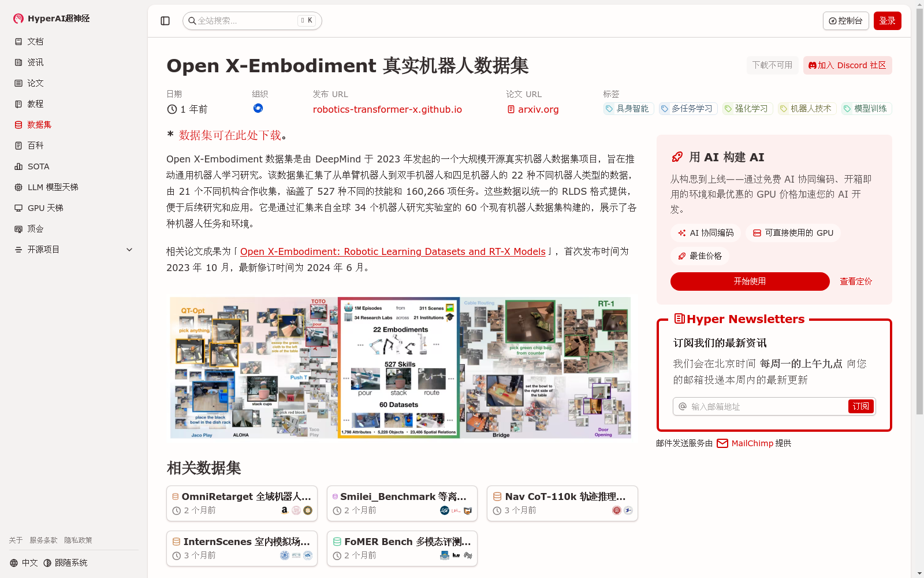Open the 百科 sidebar item

pos(74,146)
